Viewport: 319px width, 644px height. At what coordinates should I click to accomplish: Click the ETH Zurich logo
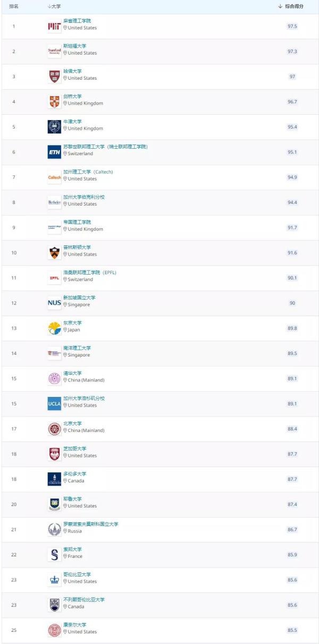coord(54,152)
